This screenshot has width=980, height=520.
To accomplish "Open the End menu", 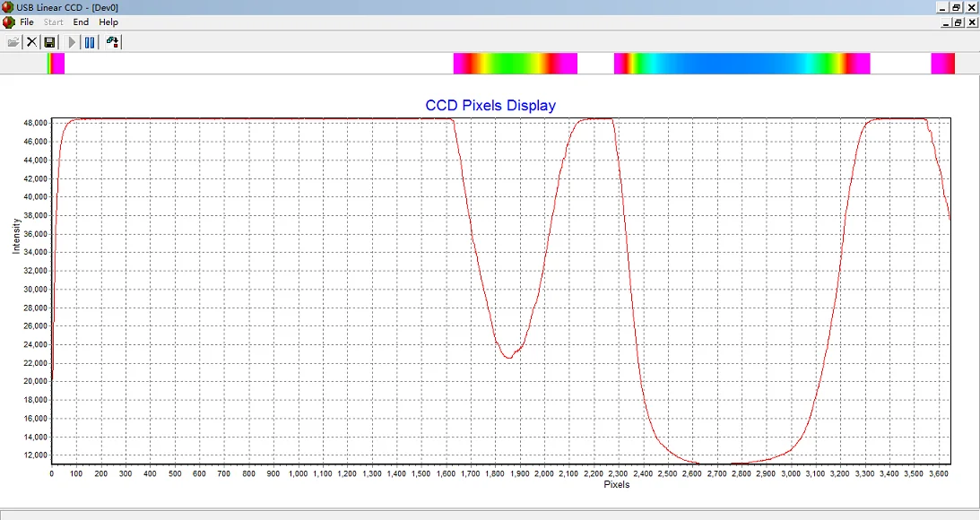I will point(81,22).
